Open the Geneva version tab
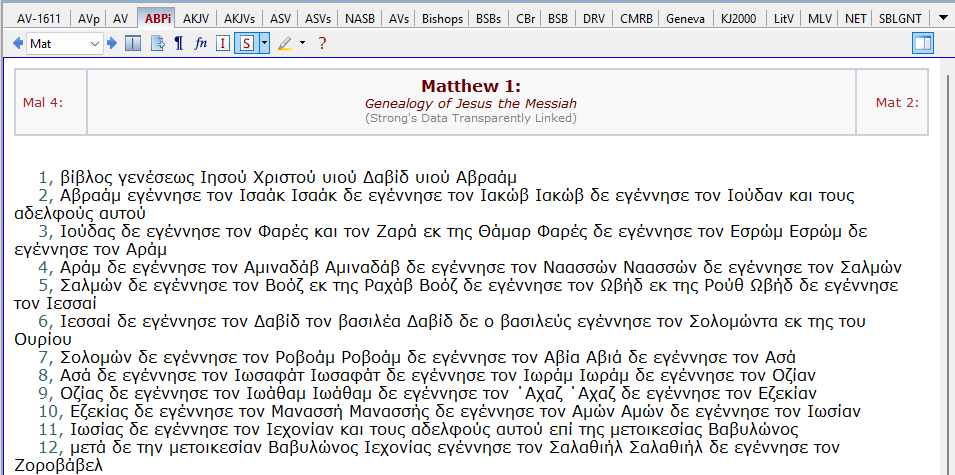Viewport: 955px width, 475px height. click(685, 19)
